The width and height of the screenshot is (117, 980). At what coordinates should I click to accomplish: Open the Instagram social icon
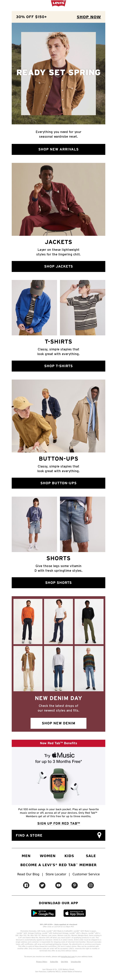pos(91,885)
